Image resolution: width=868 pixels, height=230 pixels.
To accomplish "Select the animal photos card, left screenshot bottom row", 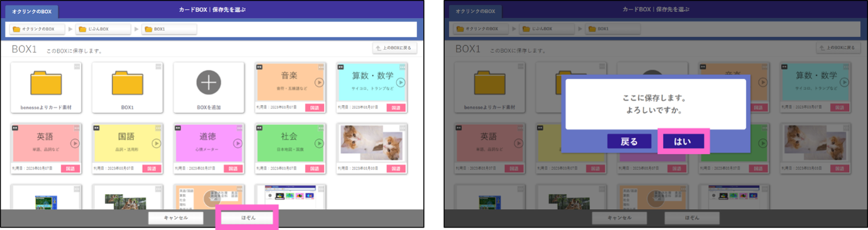I will pyautogui.click(x=127, y=197).
